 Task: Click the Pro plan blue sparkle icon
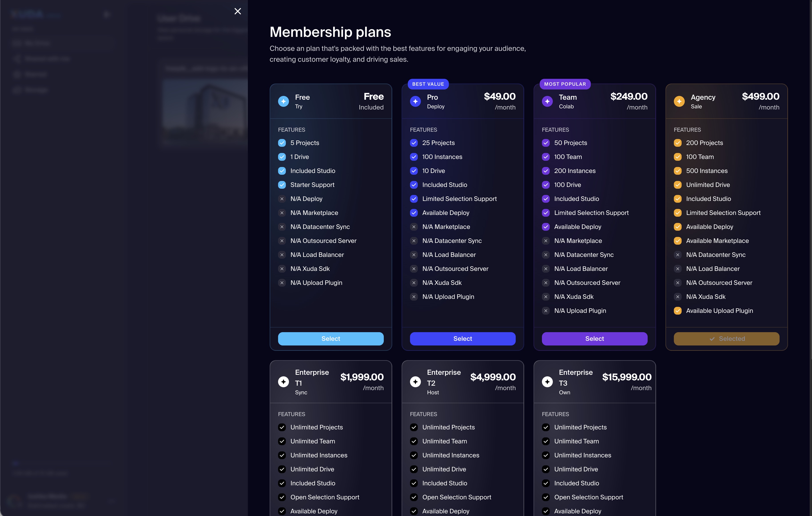tap(415, 101)
